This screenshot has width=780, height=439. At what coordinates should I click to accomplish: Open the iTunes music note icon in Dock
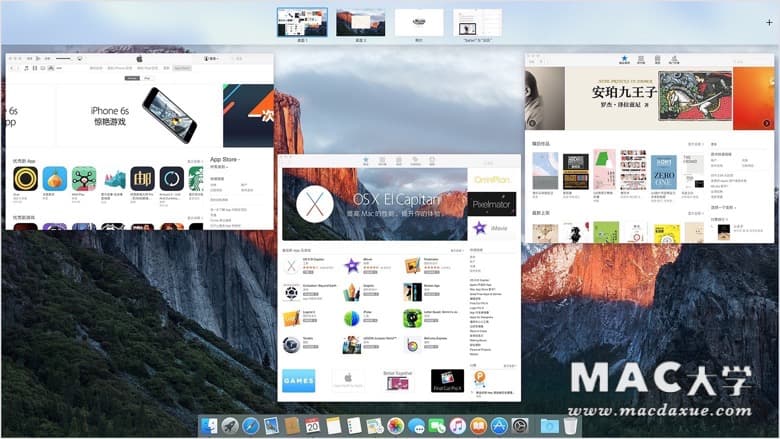458,426
